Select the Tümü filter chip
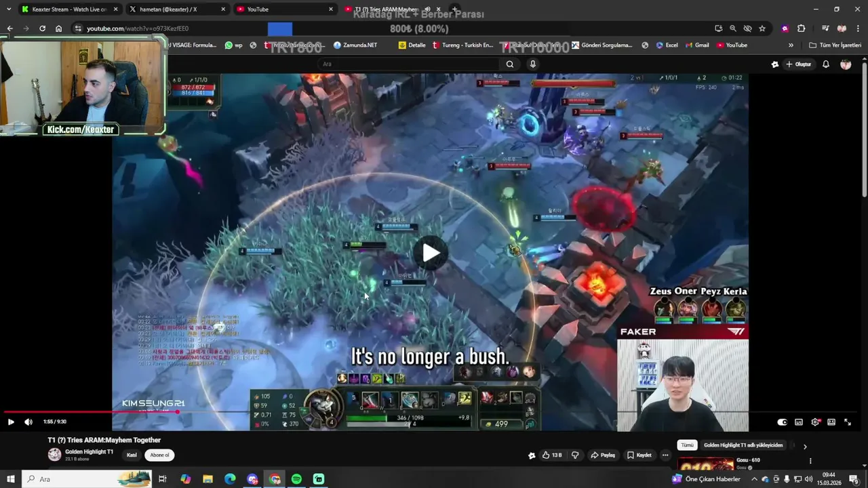868x488 pixels. [x=687, y=445]
